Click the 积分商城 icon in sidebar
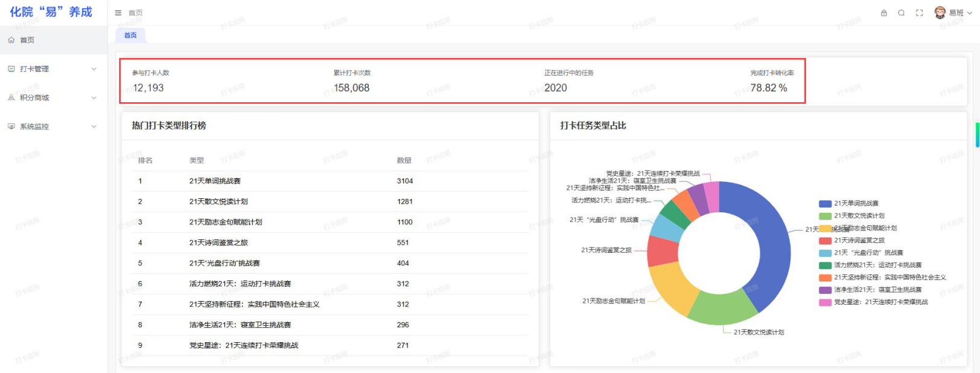Screen dimensions: 980x373 click(x=11, y=97)
